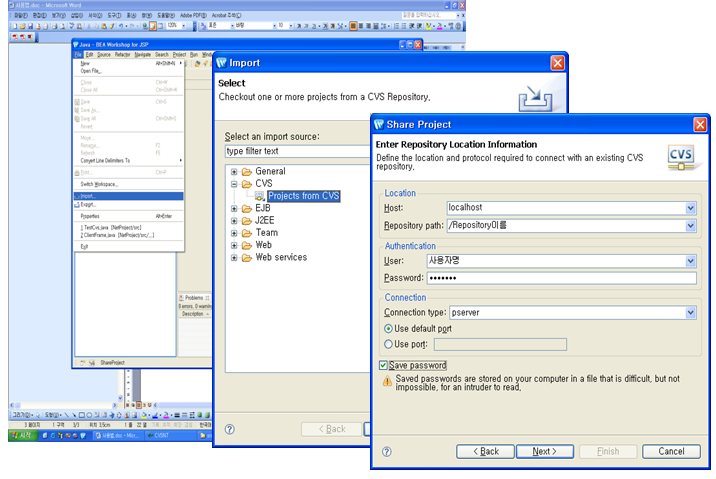Screen dimensions: 716x479
Task: Click the Password field
Action: pos(562,278)
